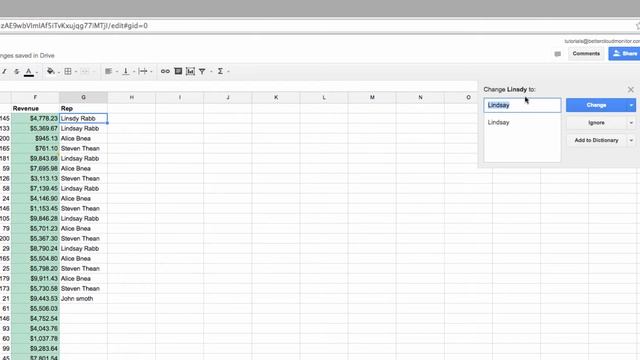Open the fill color bucket

(x=50, y=71)
